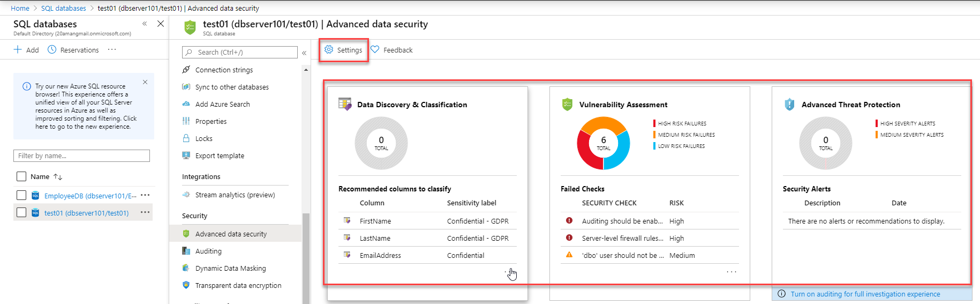Open Advanced Threat Protection card title
Viewport: 980px width, 304px height.
coord(851,105)
